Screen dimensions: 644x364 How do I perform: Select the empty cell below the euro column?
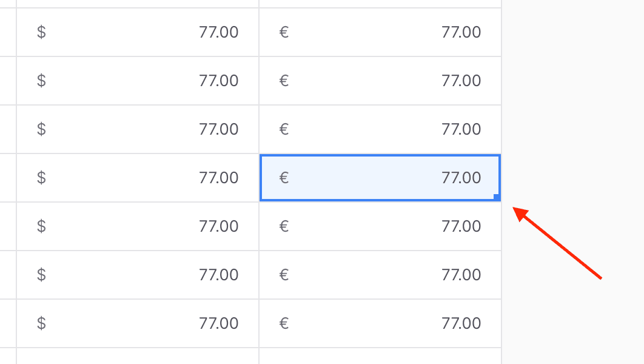coord(380,356)
